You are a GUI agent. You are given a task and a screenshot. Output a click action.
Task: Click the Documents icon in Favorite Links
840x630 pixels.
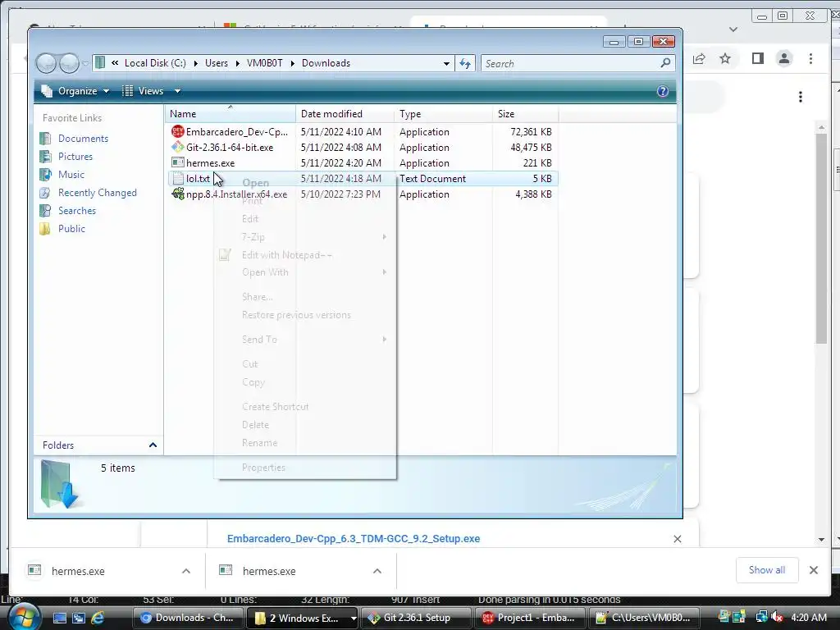(x=46, y=138)
